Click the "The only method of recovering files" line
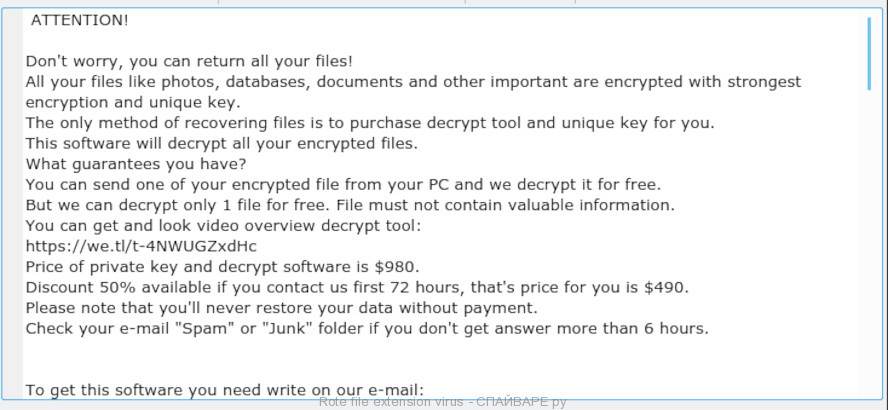 [370, 123]
